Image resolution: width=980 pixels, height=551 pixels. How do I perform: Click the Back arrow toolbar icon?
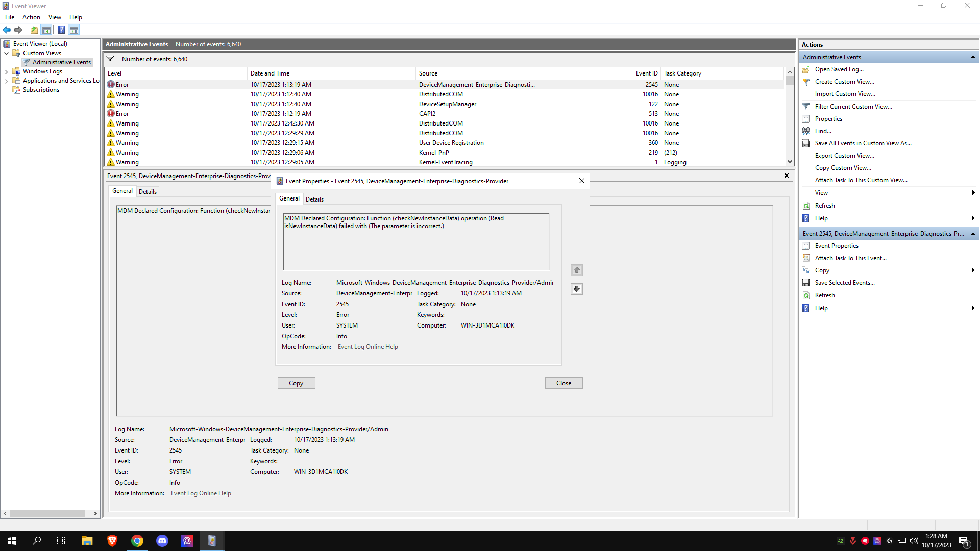pos(7,30)
